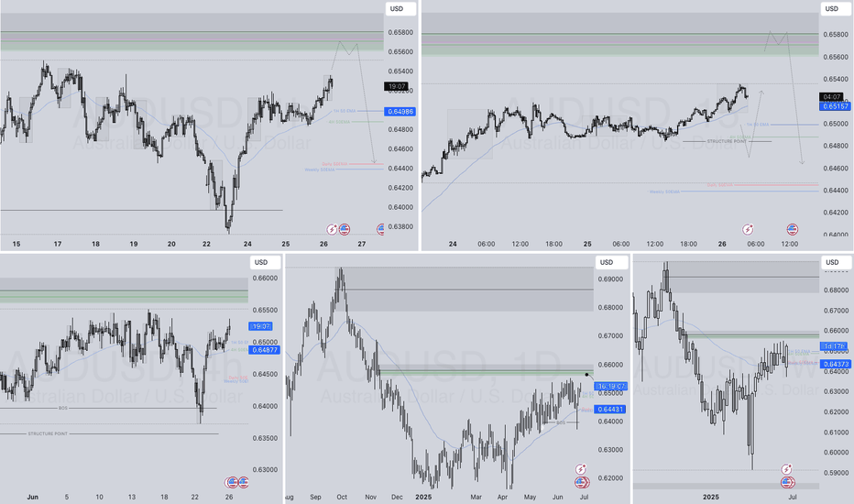This screenshot has width=854, height=504.
Task: Select the 'Weekly 50EMA' label on the intraday chart
Action: (x=664, y=192)
